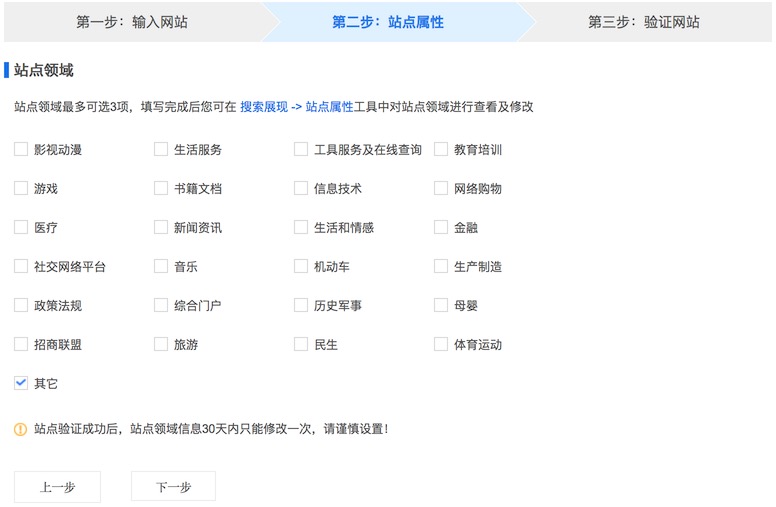Image resolution: width=776 pixels, height=507 pixels.
Task: Select the 信息技术 checkbox
Action: point(301,188)
